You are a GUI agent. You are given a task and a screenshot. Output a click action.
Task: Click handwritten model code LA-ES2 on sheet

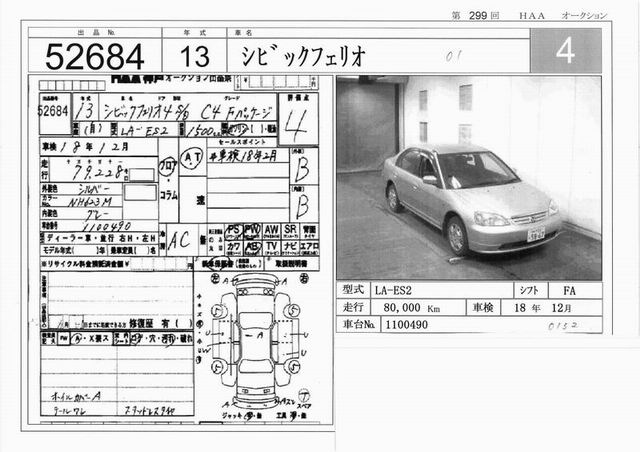point(145,131)
